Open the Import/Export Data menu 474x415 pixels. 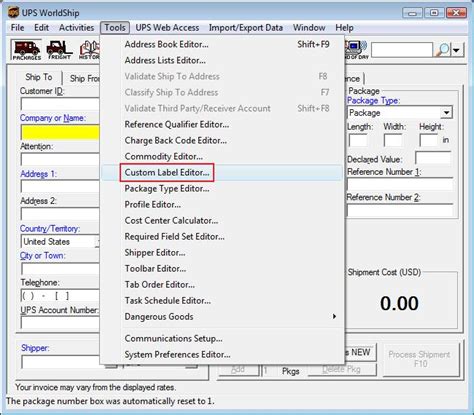click(246, 28)
